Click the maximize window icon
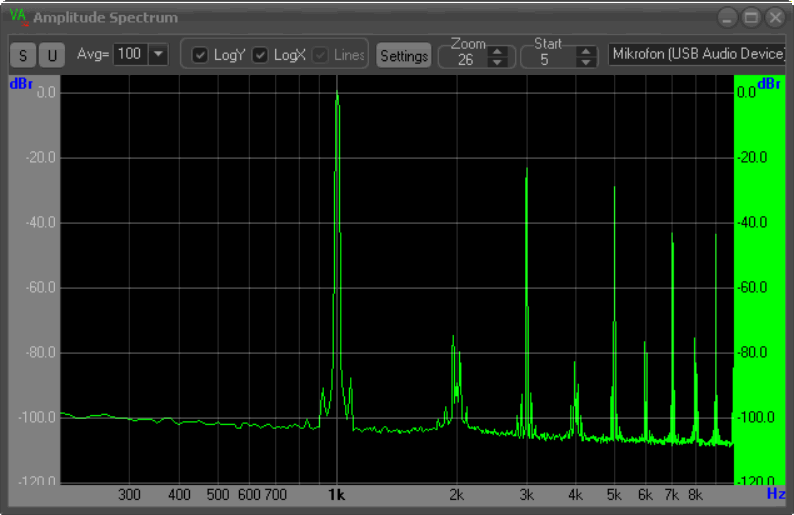 (x=751, y=17)
